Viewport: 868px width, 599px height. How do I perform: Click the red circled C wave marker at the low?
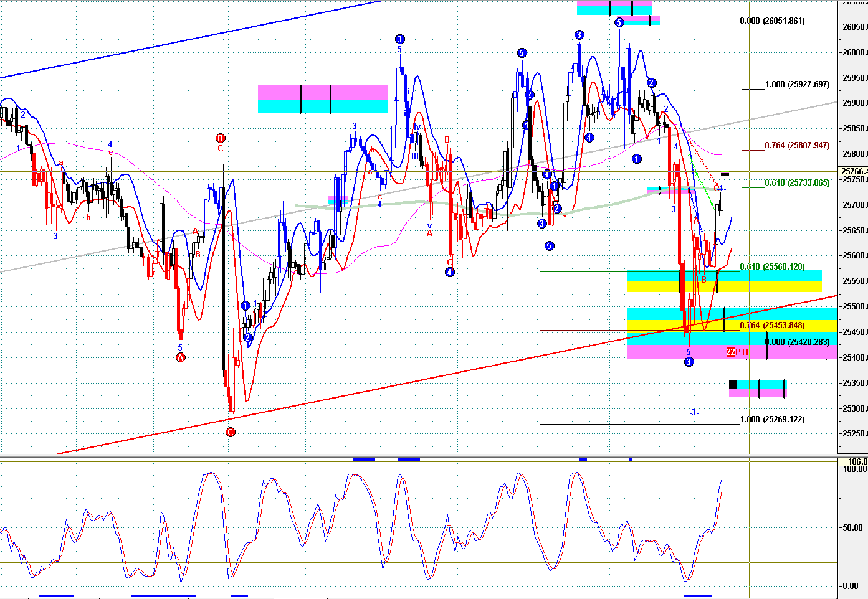point(230,432)
